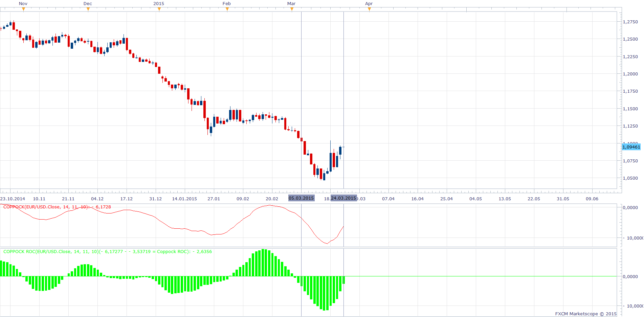This screenshot has width=644, height=317.
Task: Click the 0,0000 value on the COPPOCK ROC histogram scale
Action: 630,276
